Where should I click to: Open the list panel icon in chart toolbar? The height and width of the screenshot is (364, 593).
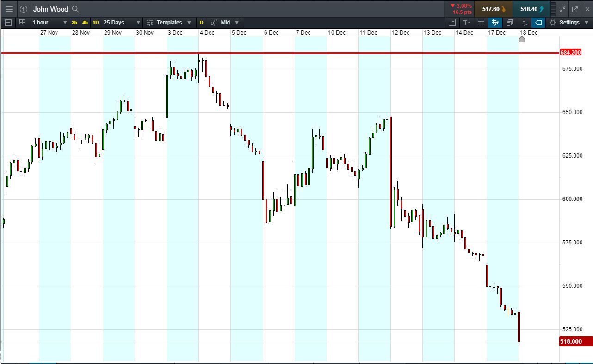(8, 22)
